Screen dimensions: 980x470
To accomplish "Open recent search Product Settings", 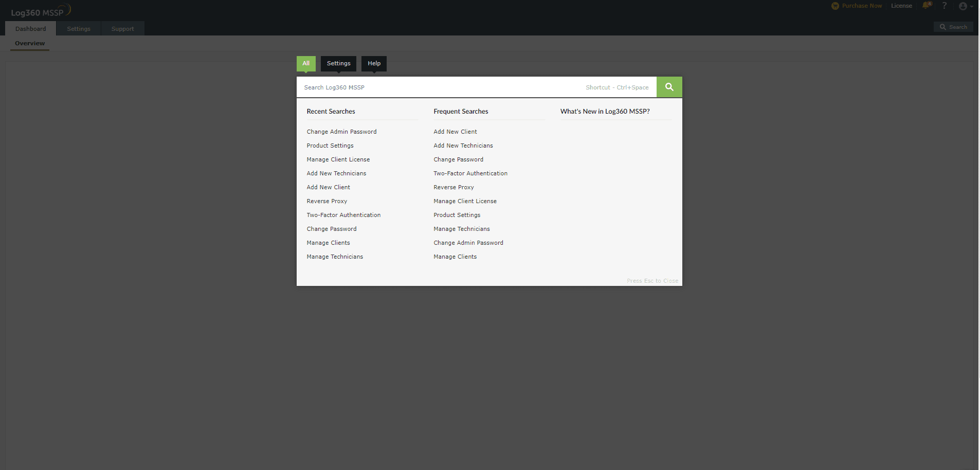I will [330, 146].
